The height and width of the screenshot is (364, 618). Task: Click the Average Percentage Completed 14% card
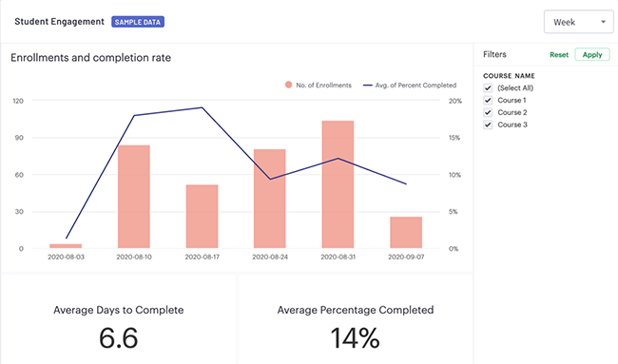[356, 319]
